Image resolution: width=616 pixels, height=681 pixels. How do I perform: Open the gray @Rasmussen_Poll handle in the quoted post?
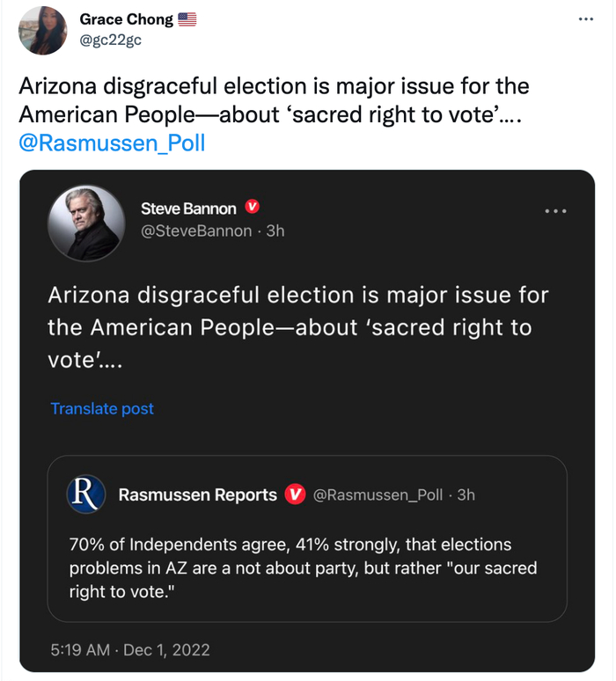[x=378, y=494]
